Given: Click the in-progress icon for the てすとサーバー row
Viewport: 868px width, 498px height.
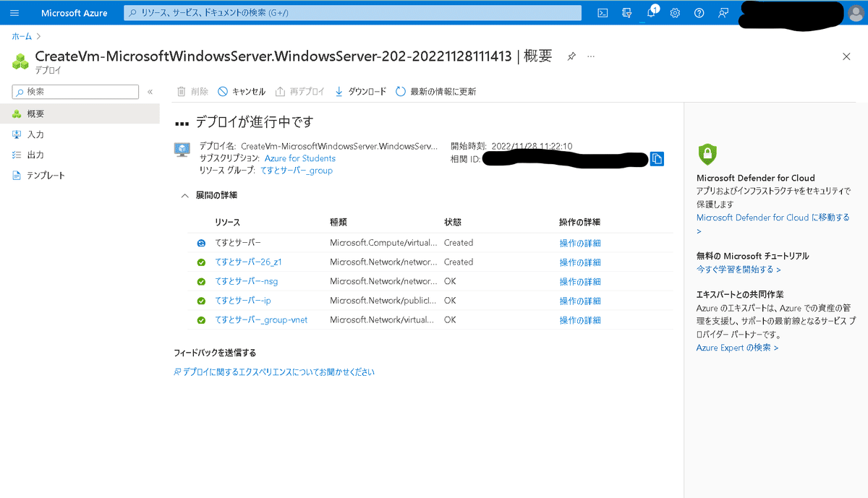Looking at the screenshot, I should pyautogui.click(x=201, y=243).
